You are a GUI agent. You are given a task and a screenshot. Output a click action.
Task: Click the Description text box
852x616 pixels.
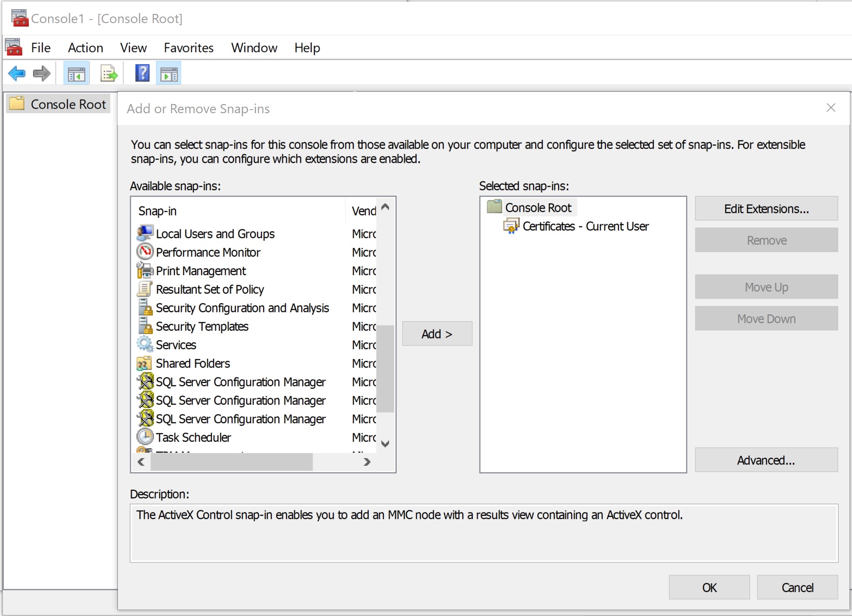484,533
